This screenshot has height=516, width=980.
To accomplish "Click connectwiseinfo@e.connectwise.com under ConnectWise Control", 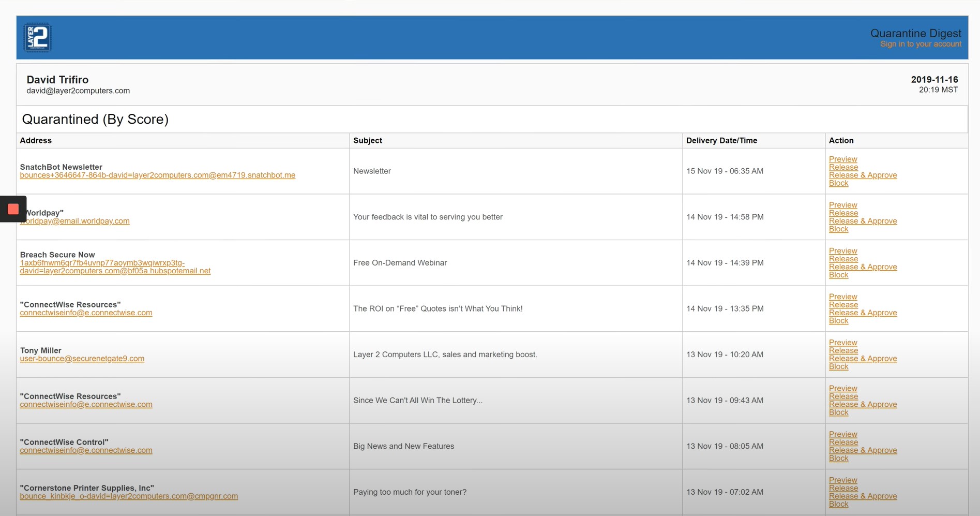I will pyautogui.click(x=86, y=450).
